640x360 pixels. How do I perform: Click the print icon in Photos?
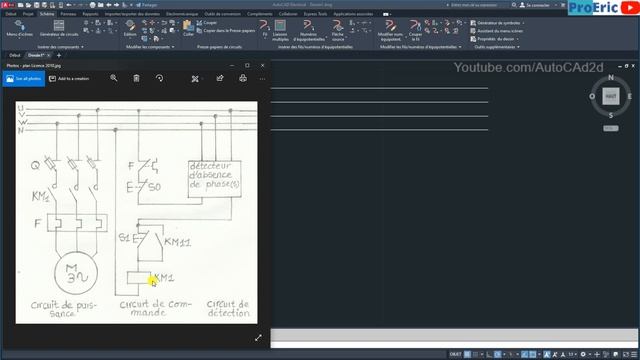pos(243,78)
